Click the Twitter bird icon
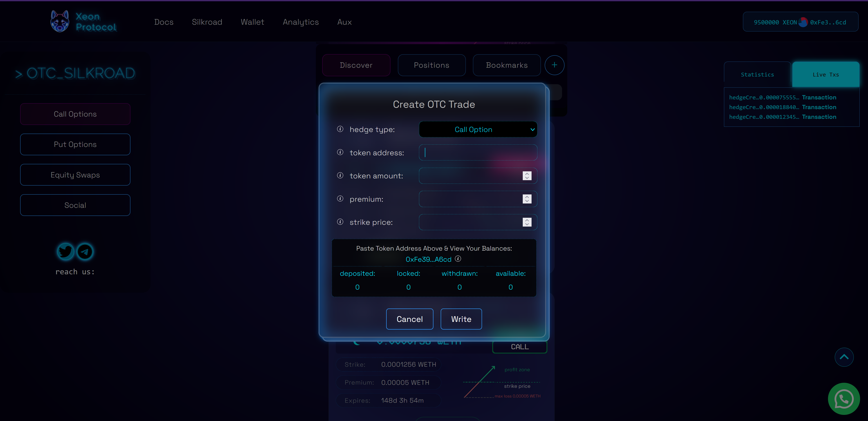The image size is (868, 421). pos(65,251)
